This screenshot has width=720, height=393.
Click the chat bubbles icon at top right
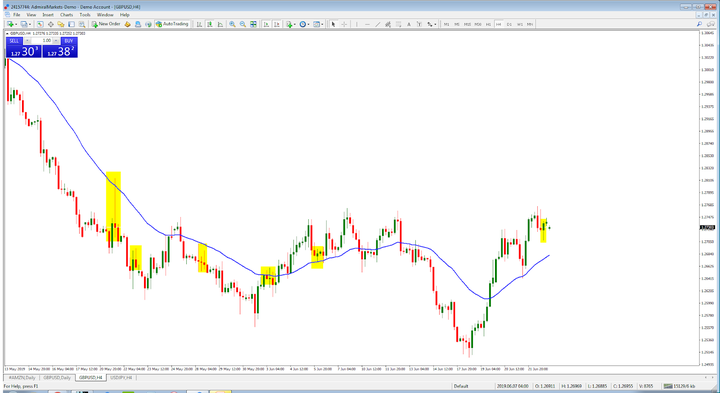(x=711, y=24)
